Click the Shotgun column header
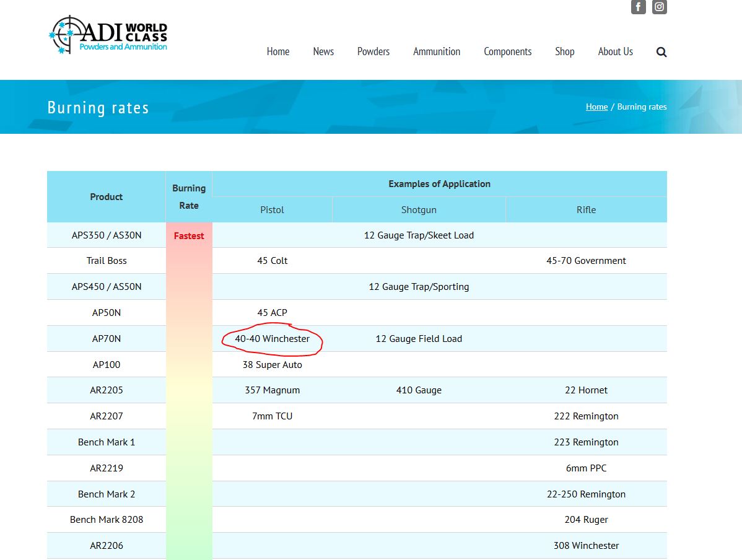Viewport: 742px width, 560px height. 419,210
